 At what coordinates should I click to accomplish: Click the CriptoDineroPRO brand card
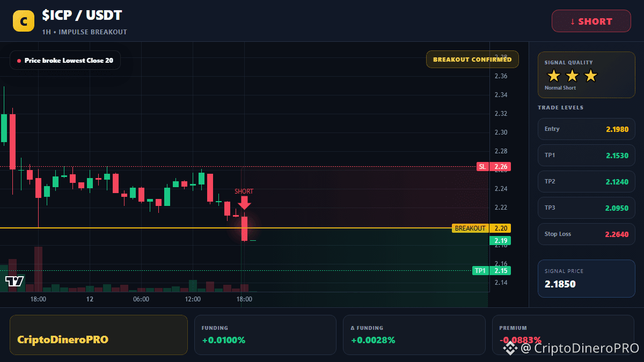[x=99, y=335]
